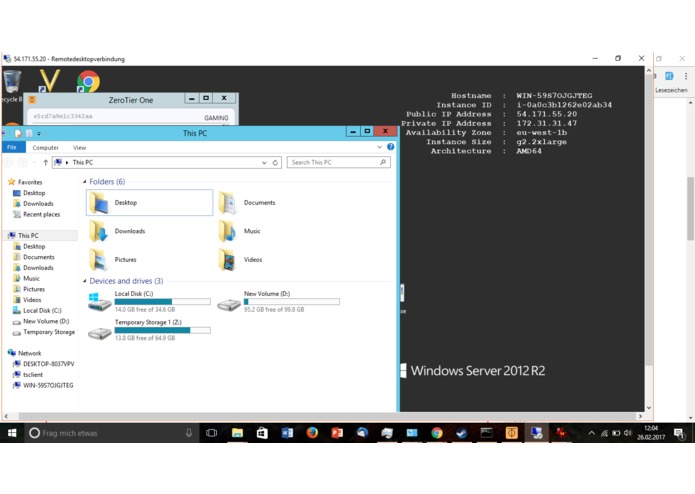Click the search magnifier in Explorer

click(x=383, y=163)
